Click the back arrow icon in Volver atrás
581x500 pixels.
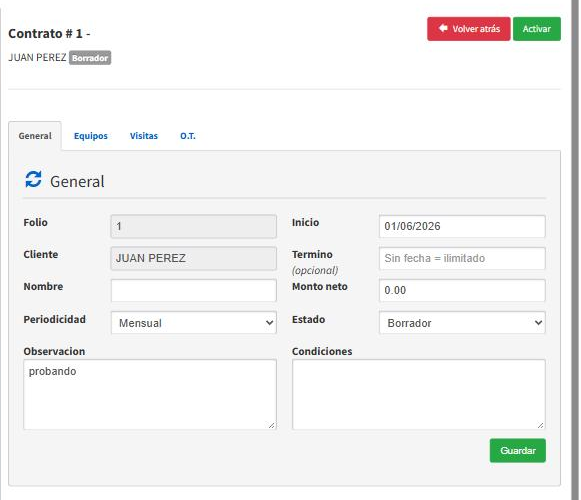point(443,28)
